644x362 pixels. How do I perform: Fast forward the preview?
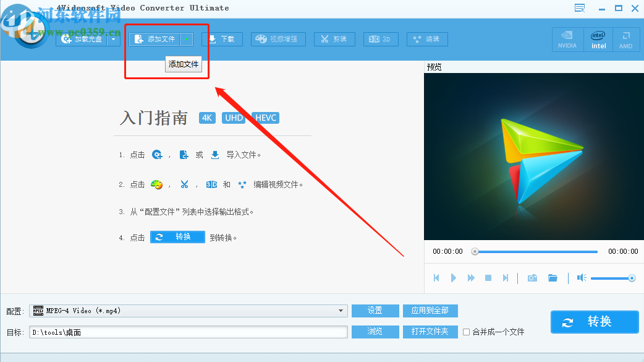pyautogui.click(x=471, y=278)
